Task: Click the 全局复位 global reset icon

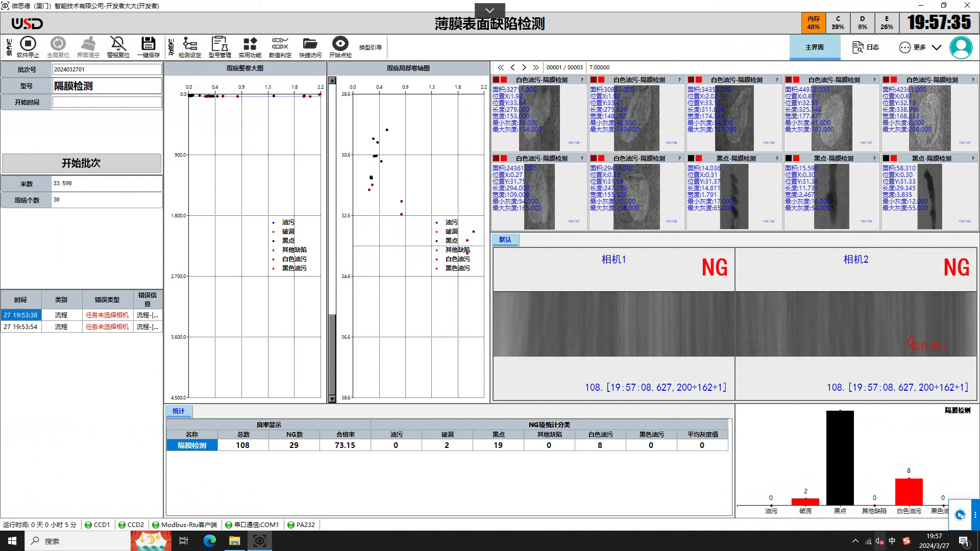Action: (58, 44)
